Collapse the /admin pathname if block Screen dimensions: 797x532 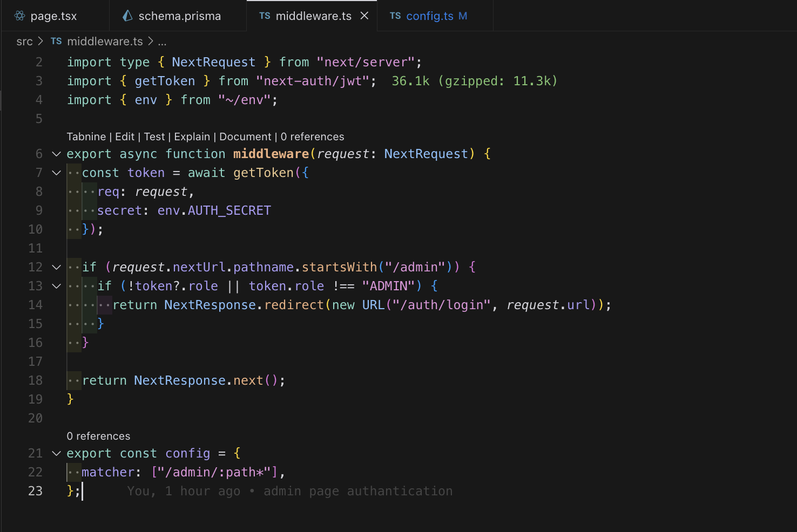(x=56, y=267)
